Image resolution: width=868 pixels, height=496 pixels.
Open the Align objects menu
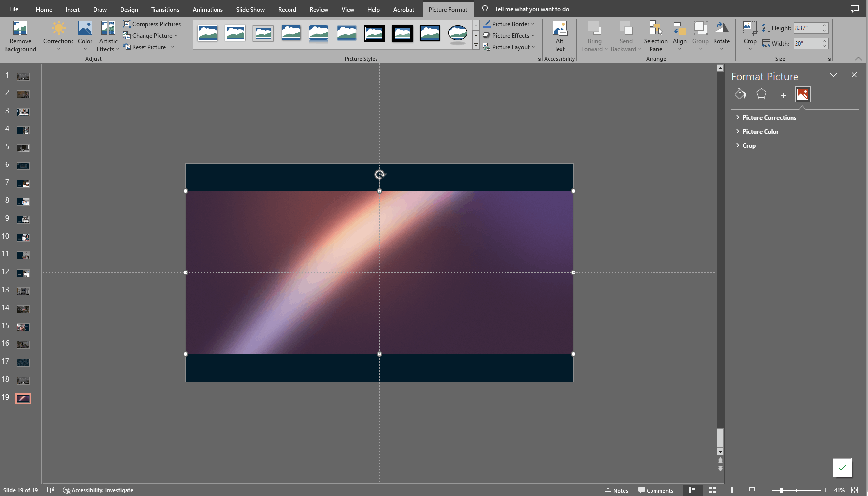pyautogui.click(x=679, y=36)
